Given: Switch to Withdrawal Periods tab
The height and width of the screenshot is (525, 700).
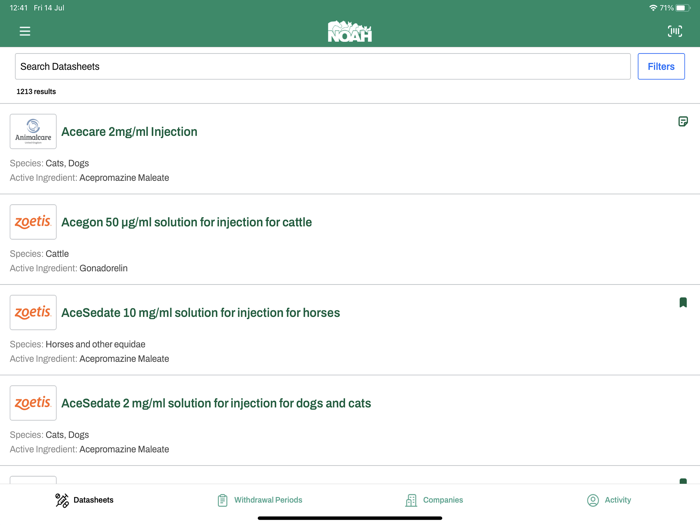Looking at the screenshot, I should pos(259,500).
